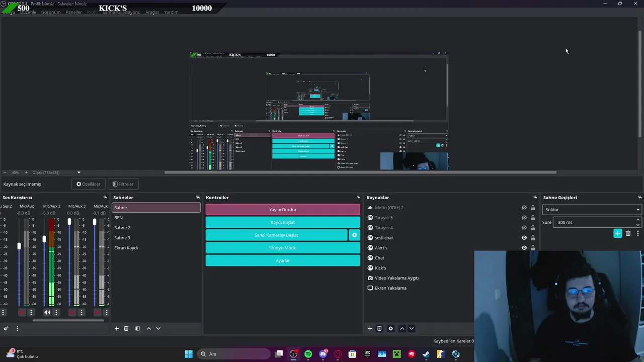Image resolution: width=644 pixels, height=362 pixels.
Task: Open Spotify from the taskbar
Action: (x=308, y=354)
